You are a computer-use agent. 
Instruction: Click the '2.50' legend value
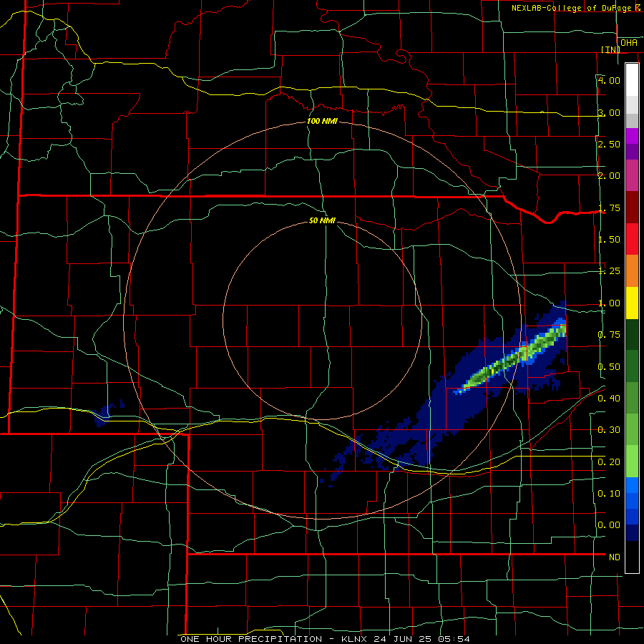[608, 144]
